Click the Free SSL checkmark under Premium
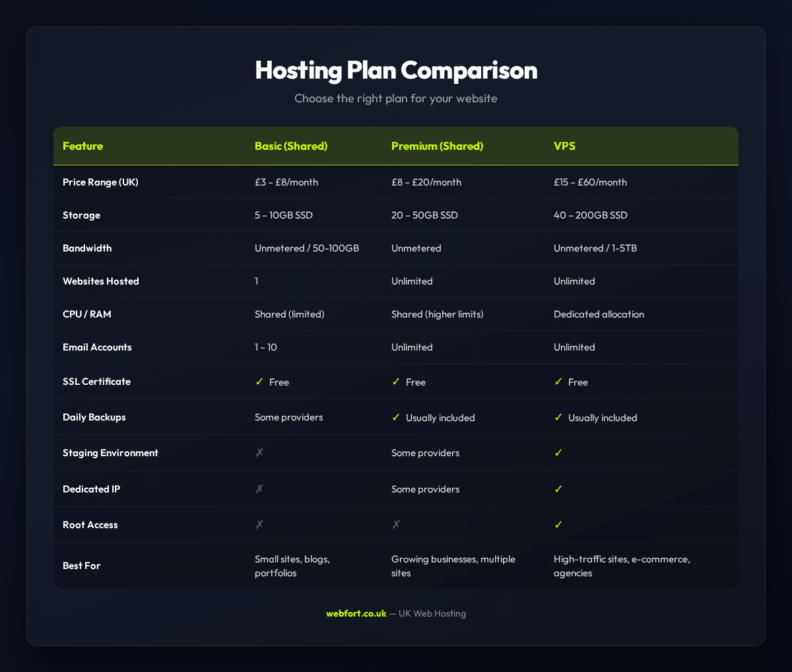 click(396, 382)
